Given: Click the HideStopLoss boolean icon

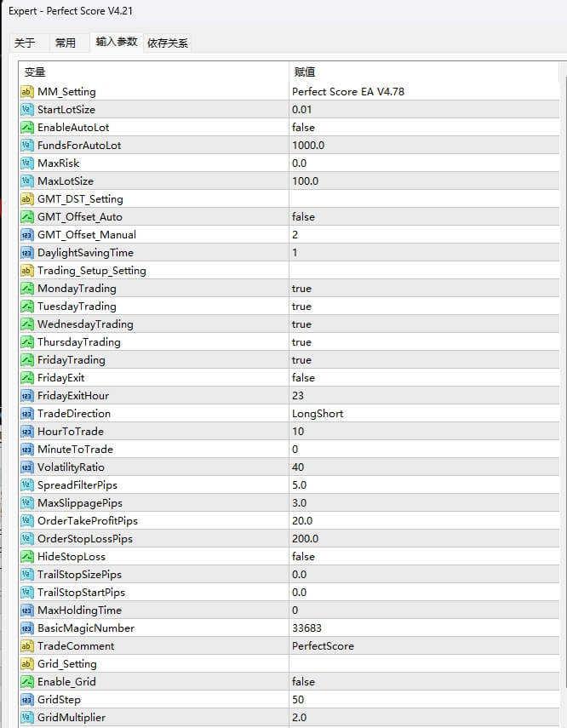Looking at the screenshot, I should (27, 556).
